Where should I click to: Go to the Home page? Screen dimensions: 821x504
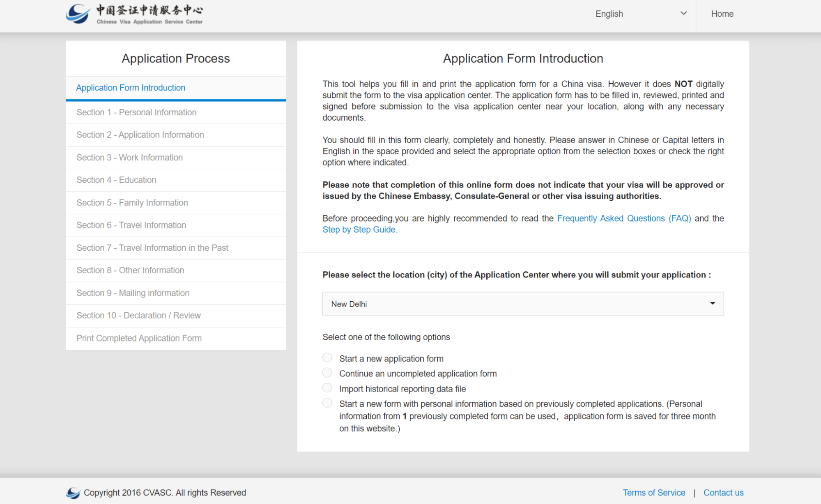point(722,14)
